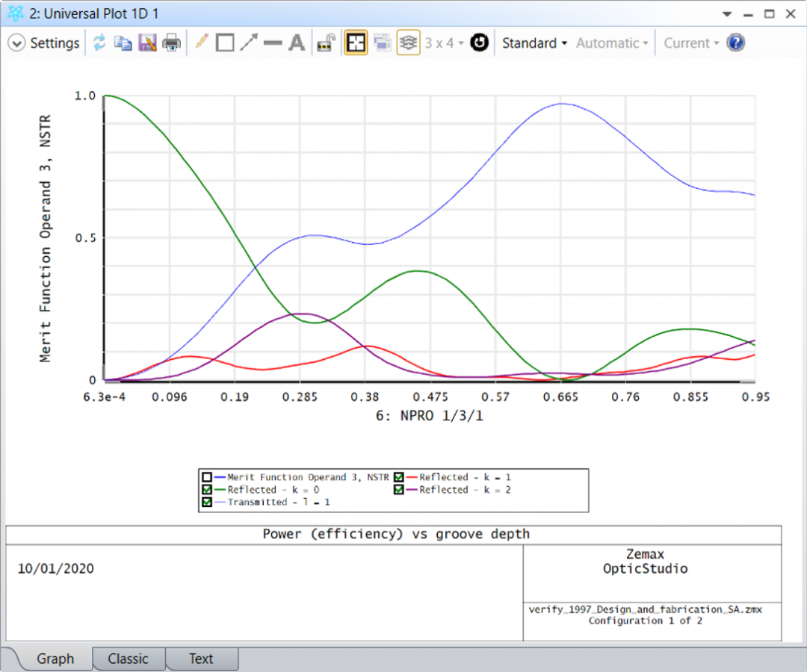Viewport: 807px width, 672px height.
Task: Click the window dropdown arrow in title bar
Action: point(728,13)
